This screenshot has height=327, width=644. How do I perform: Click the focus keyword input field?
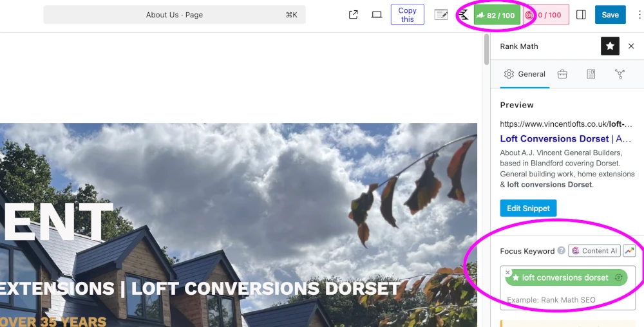click(x=567, y=300)
